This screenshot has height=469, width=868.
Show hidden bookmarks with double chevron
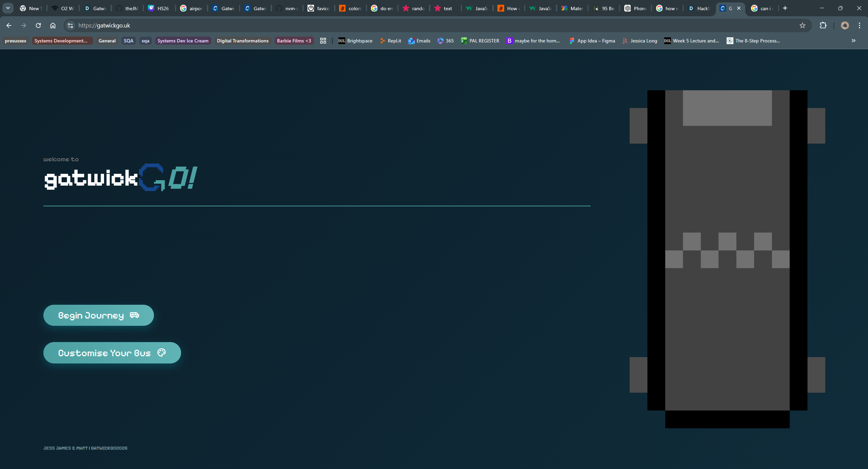pyautogui.click(x=853, y=41)
